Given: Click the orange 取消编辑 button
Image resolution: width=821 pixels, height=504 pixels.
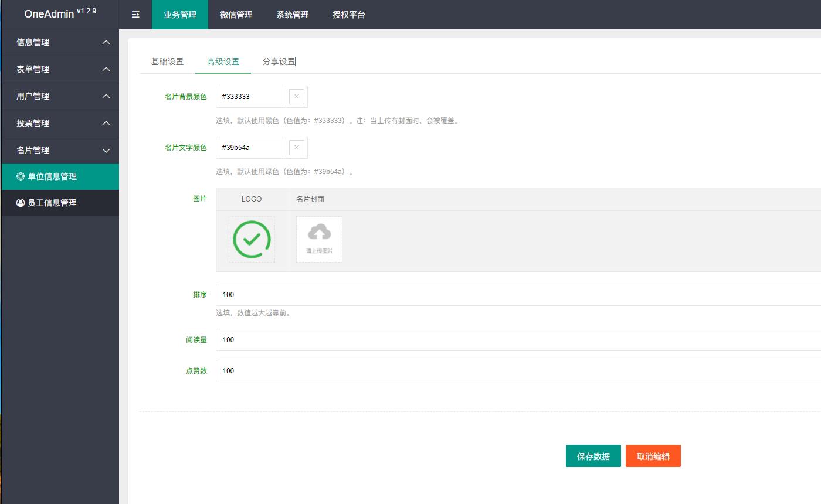Looking at the screenshot, I should [x=653, y=455].
